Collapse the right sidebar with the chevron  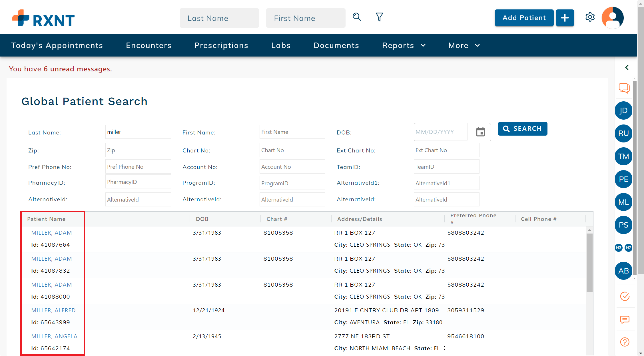(627, 68)
